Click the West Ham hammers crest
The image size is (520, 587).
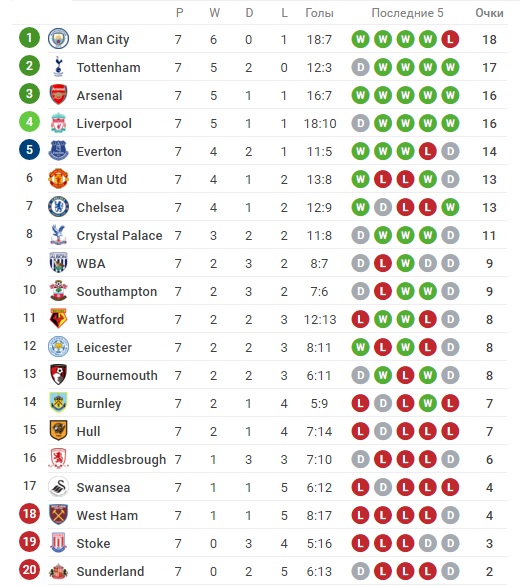click(58, 515)
